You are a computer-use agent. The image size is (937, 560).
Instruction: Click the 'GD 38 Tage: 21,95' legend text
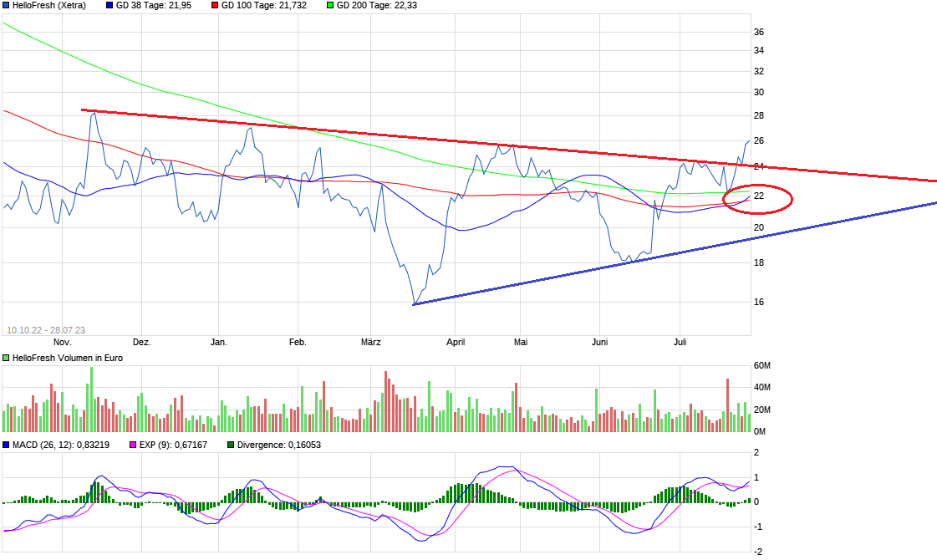154,5
